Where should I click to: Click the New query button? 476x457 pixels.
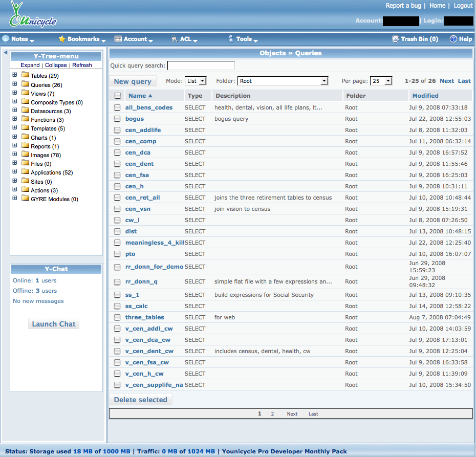coord(133,81)
